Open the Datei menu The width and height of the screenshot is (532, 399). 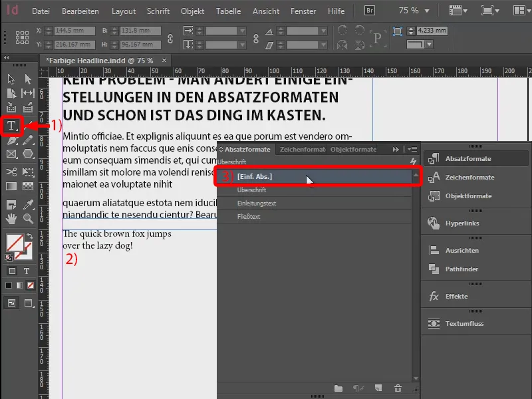coord(41,11)
